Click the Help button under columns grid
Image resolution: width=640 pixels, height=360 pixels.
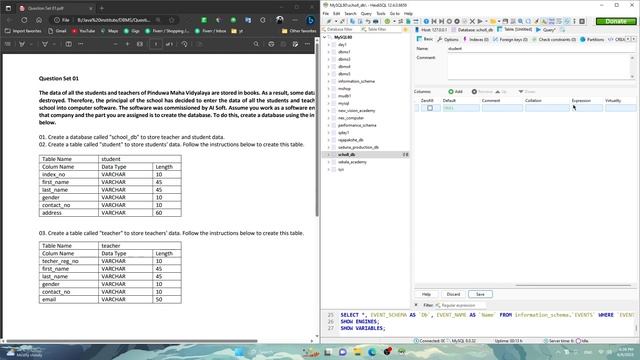click(x=427, y=294)
